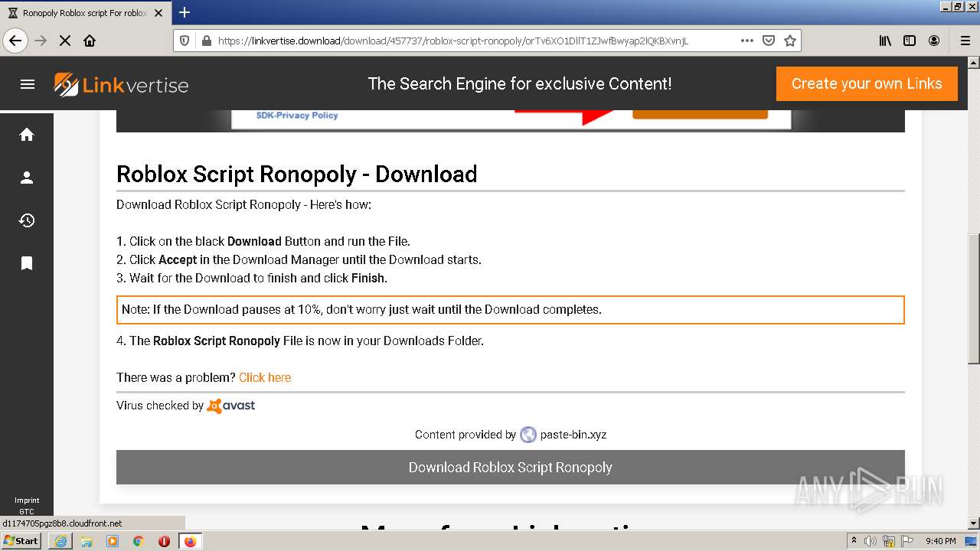Open the Linkvertise hamburger menu
Screen dimensions: 980x551
coord(28,84)
